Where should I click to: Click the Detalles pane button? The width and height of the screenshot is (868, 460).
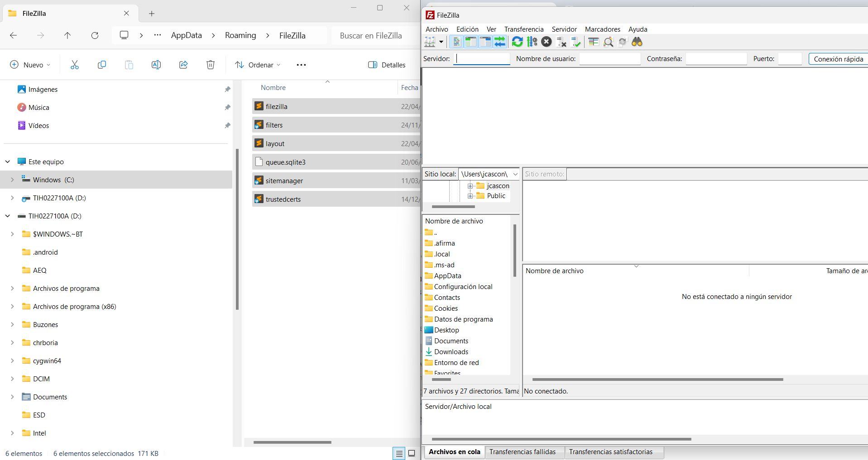pos(387,65)
